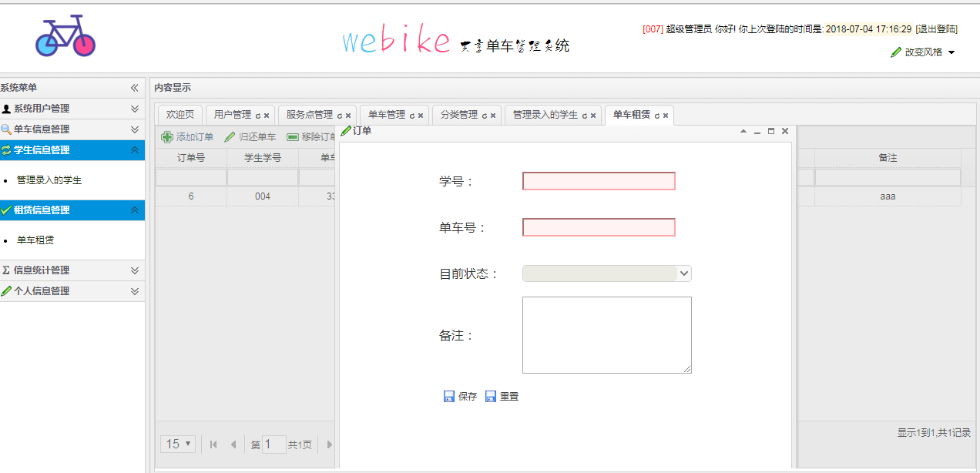Switch to the 单车管理 tab

387,115
